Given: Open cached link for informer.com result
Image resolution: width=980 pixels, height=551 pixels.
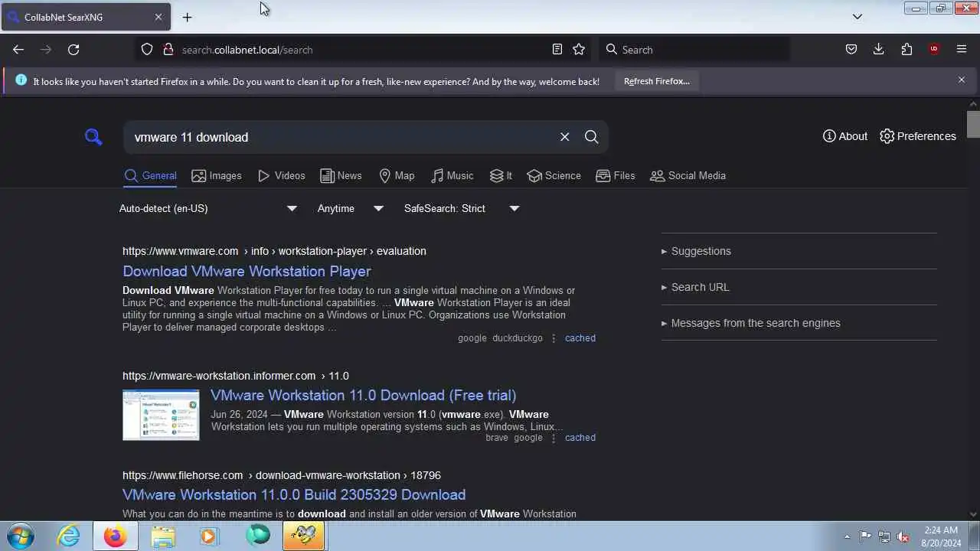Looking at the screenshot, I should tap(580, 438).
